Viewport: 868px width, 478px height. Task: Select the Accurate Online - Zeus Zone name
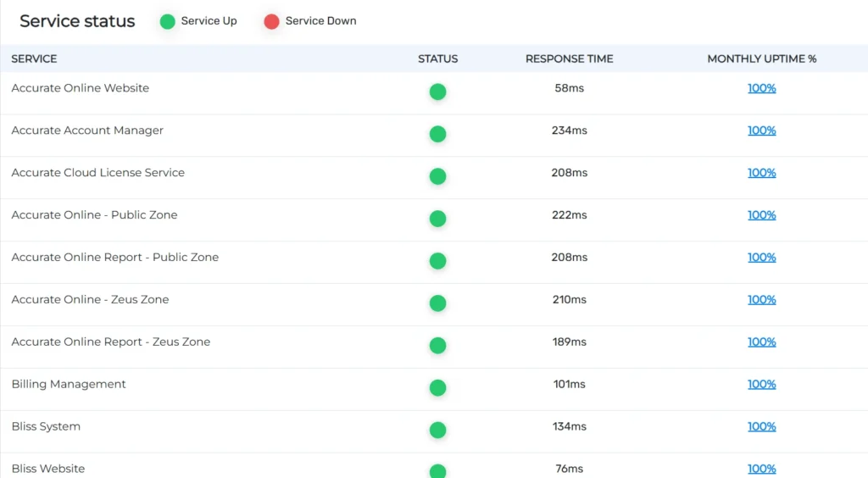coord(90,300)
